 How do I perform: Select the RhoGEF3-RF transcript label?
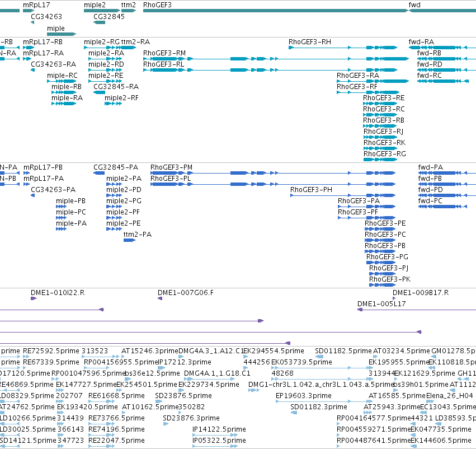pyautogui.click(x=357, y=87)
